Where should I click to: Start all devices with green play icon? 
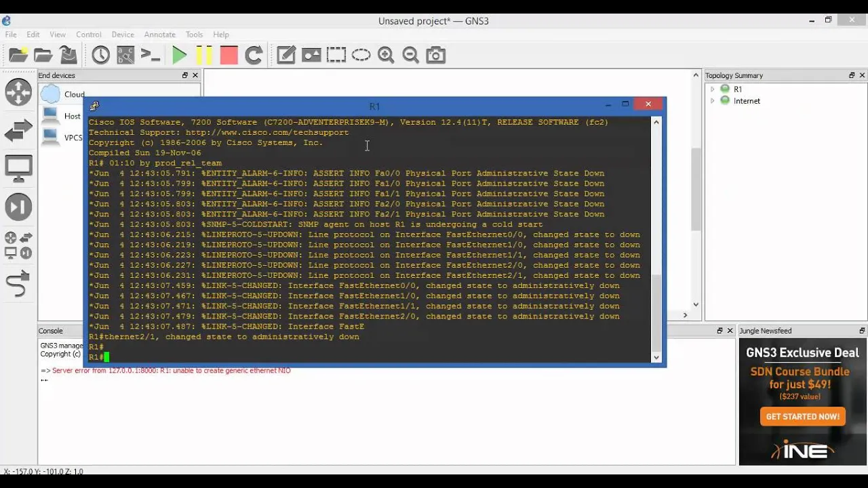tap(180, 55)
